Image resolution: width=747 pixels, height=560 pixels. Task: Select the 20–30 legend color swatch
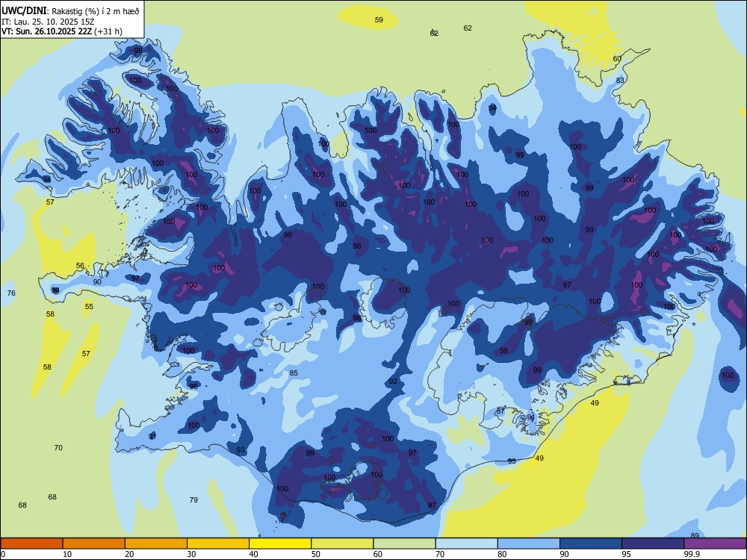click(156, 544)
